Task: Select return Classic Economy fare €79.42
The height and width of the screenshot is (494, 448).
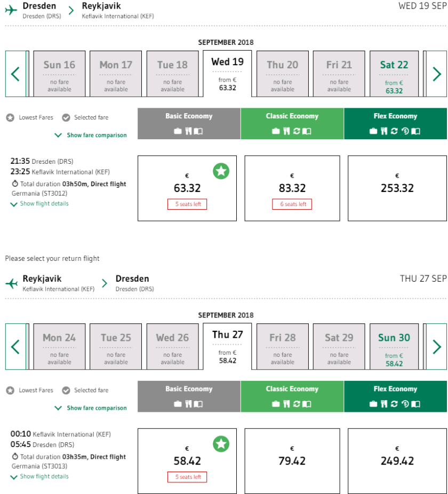Action: pyautogui.click(x=292, y=461)
